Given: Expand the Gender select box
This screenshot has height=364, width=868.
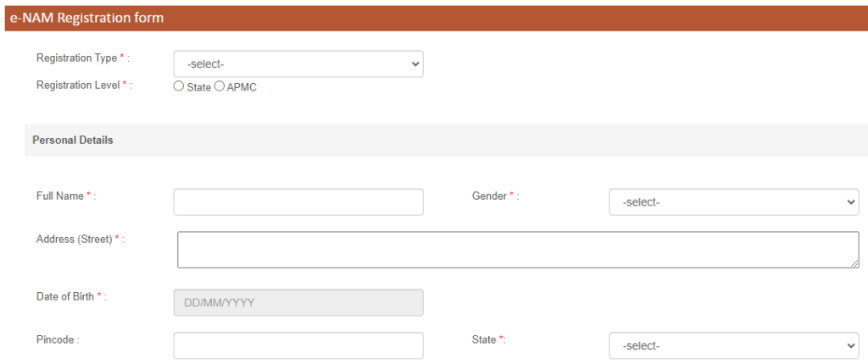Looking at the screenshot, I should click(734, 202).
